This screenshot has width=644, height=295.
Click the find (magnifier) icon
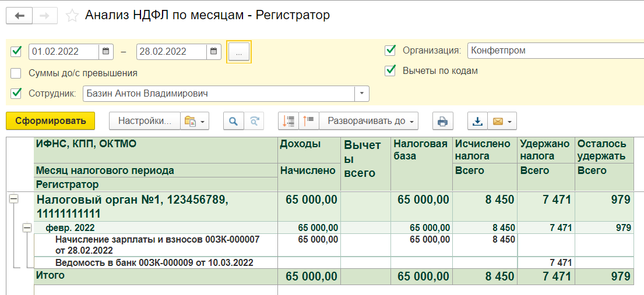233,121
